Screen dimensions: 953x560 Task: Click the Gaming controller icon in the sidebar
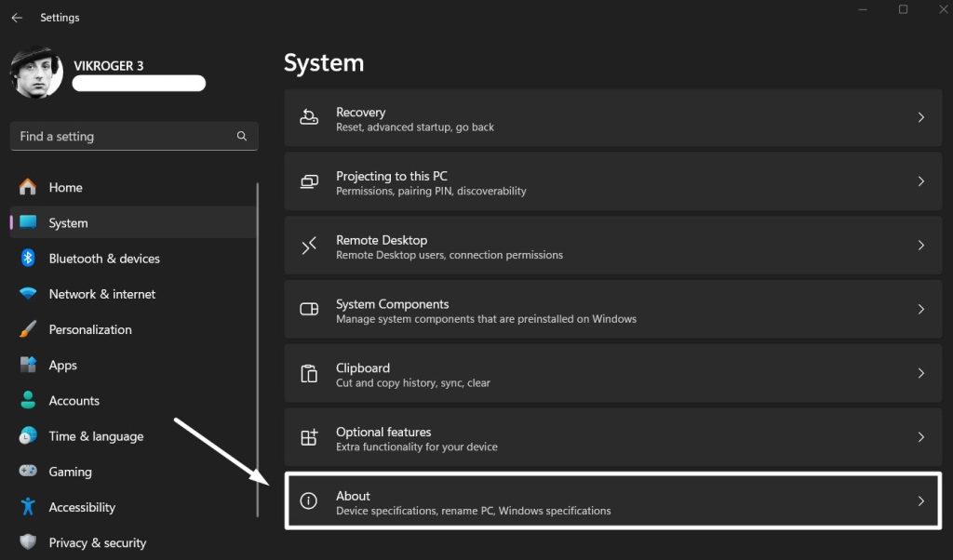[27, 472]
